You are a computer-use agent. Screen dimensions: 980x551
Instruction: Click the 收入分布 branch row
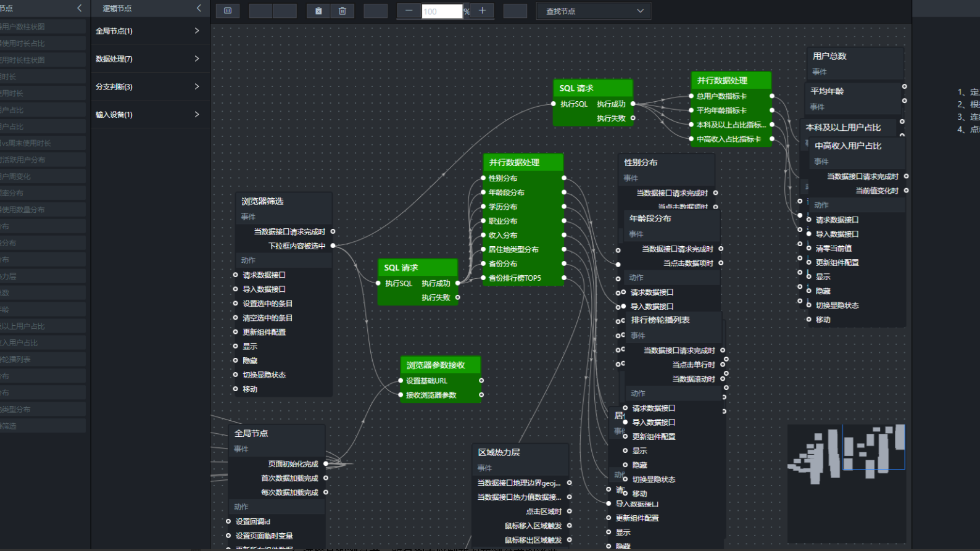tap(523, 235)
